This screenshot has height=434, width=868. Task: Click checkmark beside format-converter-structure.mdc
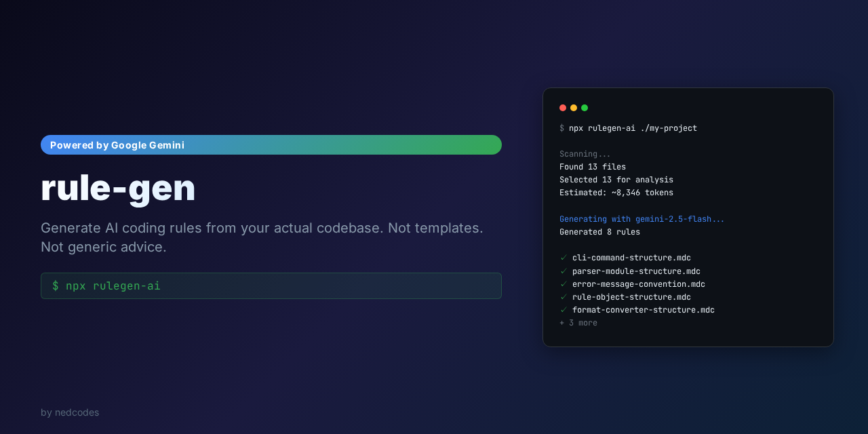[564, 310]
